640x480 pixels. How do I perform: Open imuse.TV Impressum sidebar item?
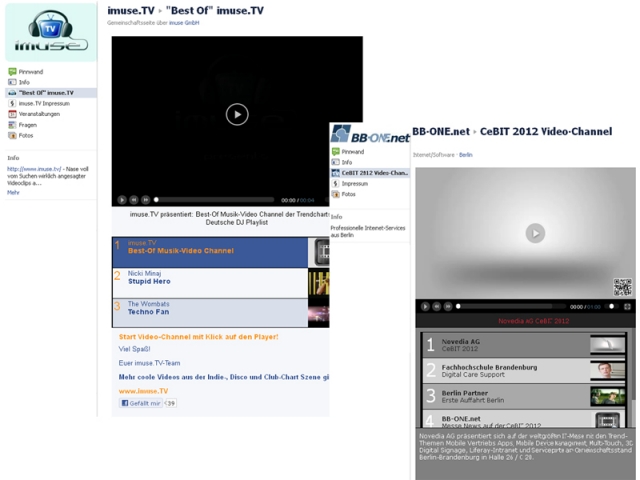pyautogui.click(x=43, y=103)
